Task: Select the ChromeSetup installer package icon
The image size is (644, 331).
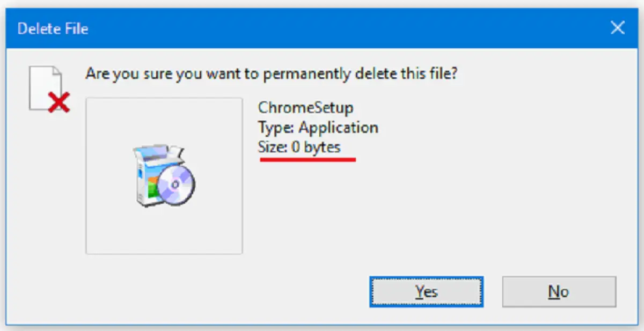Action: pyautogui.click(x=164, y=177)
